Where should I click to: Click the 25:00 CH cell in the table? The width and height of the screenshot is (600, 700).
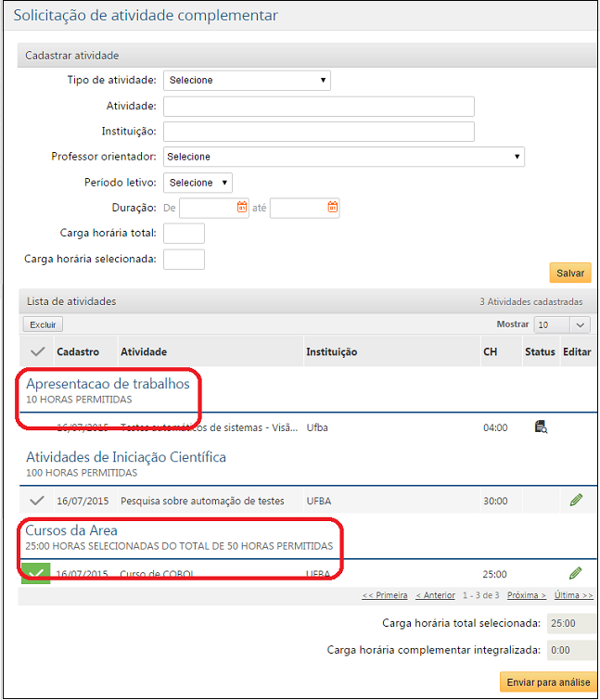pos(494,574)
